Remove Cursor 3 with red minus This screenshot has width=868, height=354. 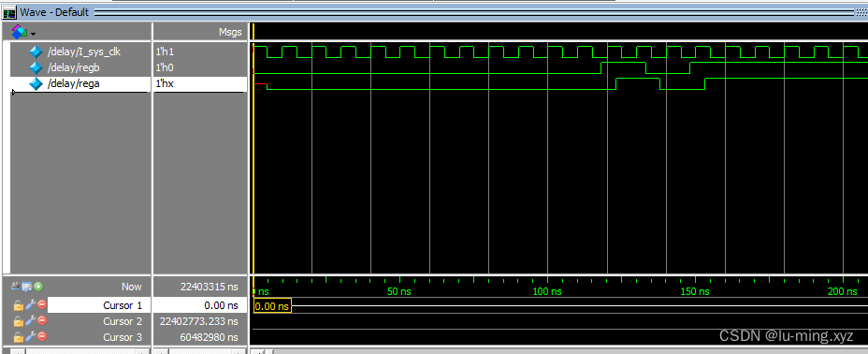pos(42,337)
